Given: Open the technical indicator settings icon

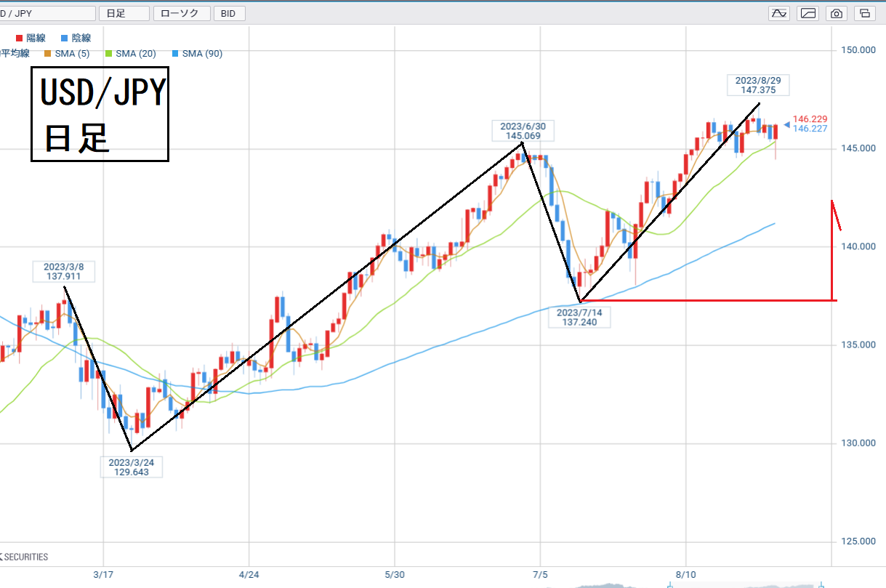Looking at the screenshot, I should 779,13.
